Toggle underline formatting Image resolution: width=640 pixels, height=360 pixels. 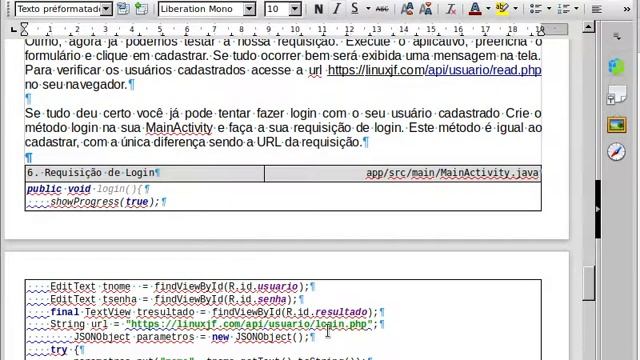coord(354,9)
